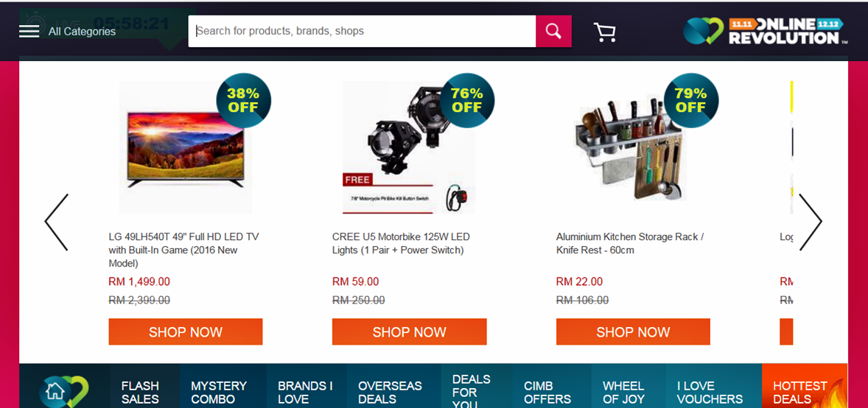Click the magnifier search button
The width and height of the screenshot is (868, 408).
click(553, 31)
